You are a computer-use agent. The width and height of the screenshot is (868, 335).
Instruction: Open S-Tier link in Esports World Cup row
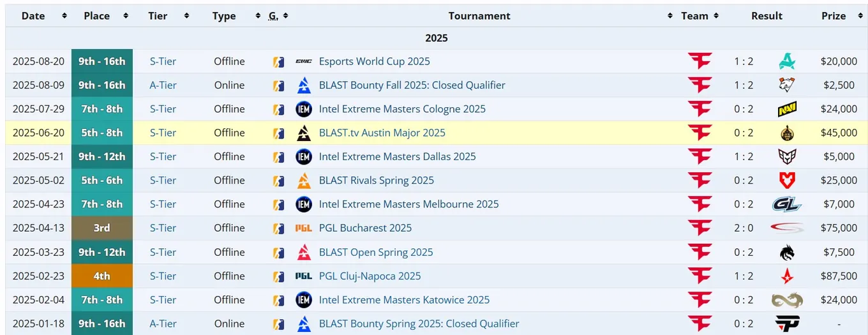tap(163, 61)
